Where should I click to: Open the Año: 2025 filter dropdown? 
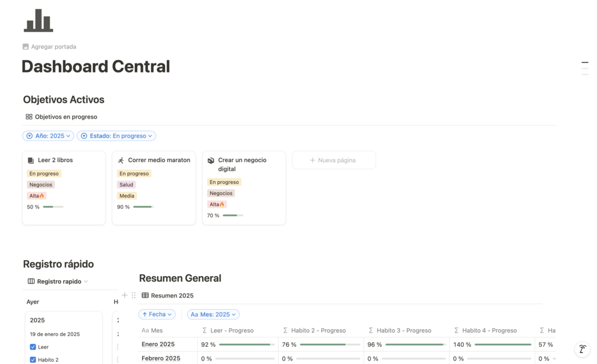(48, 136)
